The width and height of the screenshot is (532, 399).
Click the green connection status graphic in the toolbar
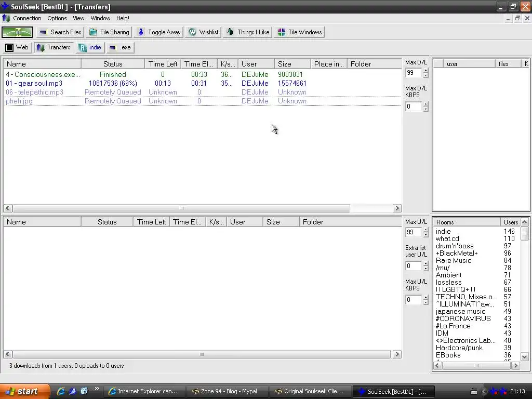coord(17,32)
